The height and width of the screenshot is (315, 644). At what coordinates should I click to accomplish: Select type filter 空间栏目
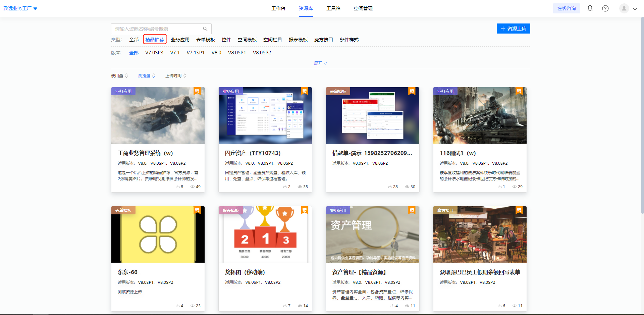273,40
